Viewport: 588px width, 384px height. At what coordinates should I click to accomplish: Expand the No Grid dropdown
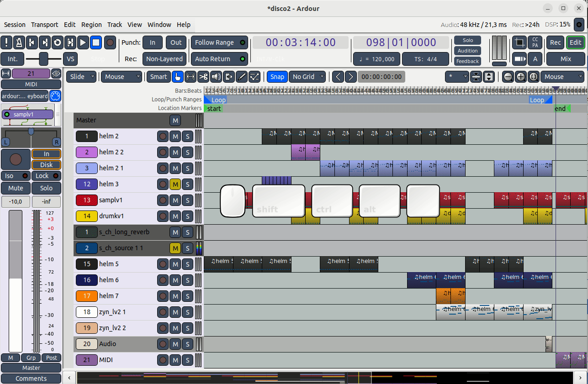point(308,77)
